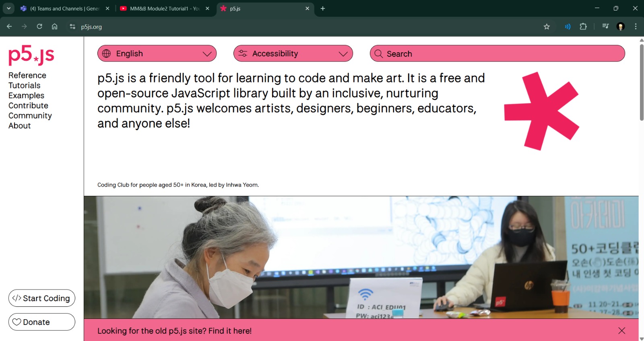Follow the 'Find it here!' banner link

[x=230, y=331]
